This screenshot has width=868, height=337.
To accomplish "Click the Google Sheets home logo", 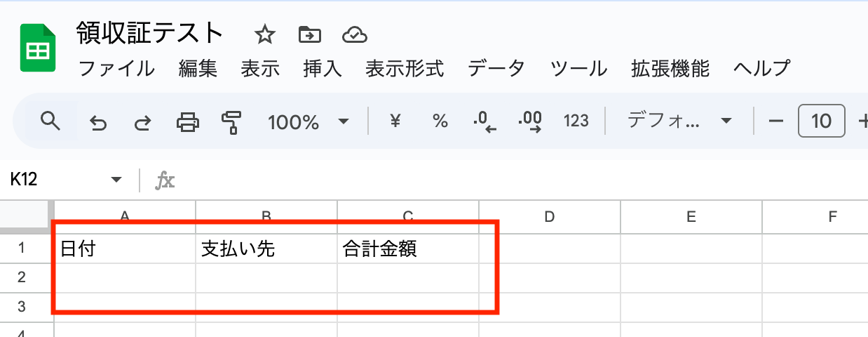I will [38, 48].
